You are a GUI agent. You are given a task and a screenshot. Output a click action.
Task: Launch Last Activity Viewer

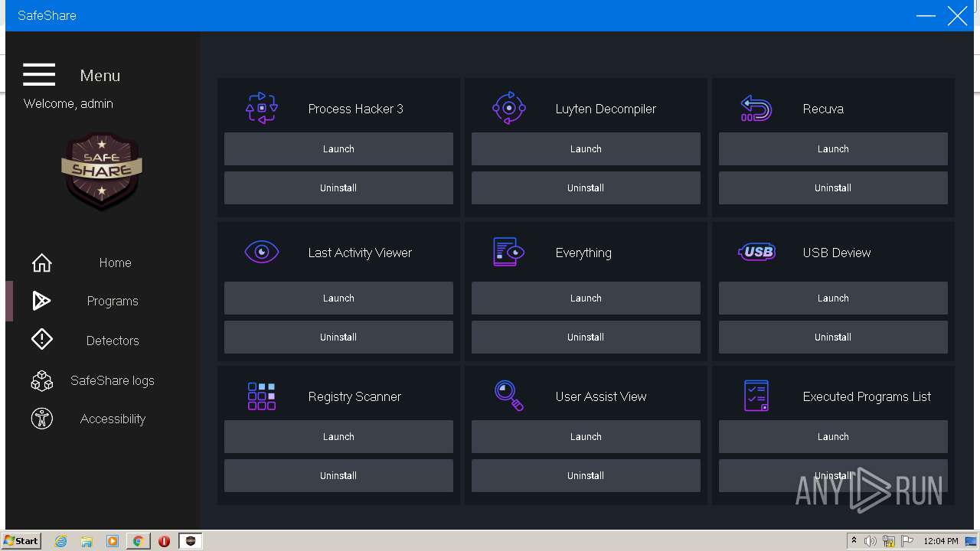338,298
